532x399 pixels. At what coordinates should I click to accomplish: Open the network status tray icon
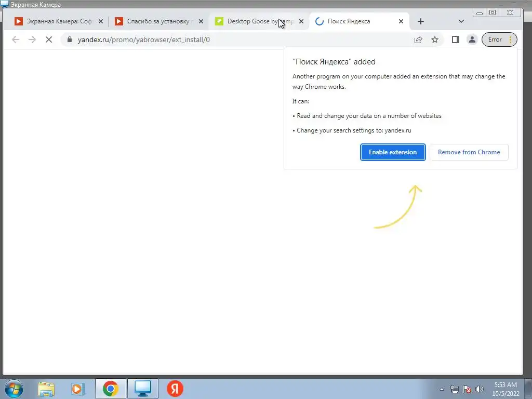click(454, 389)
